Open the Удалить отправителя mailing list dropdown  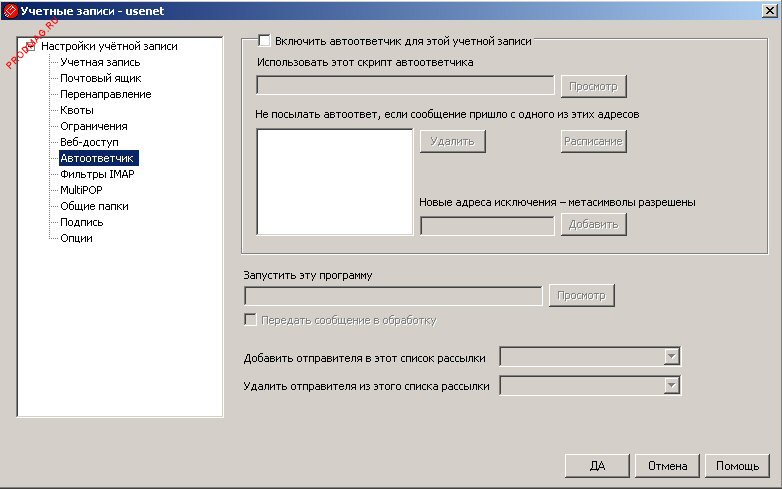tap(672, 385)
